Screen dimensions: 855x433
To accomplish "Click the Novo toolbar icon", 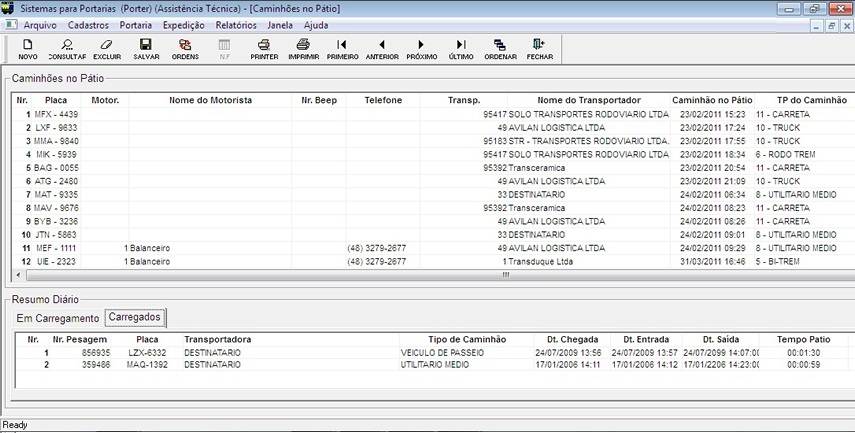I will tap(27, 49).
